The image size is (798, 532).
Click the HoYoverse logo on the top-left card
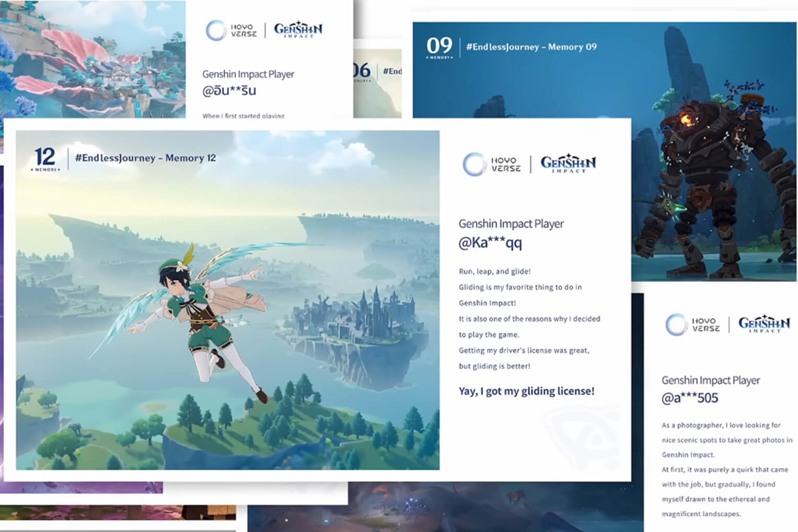[x=231, y=30]
